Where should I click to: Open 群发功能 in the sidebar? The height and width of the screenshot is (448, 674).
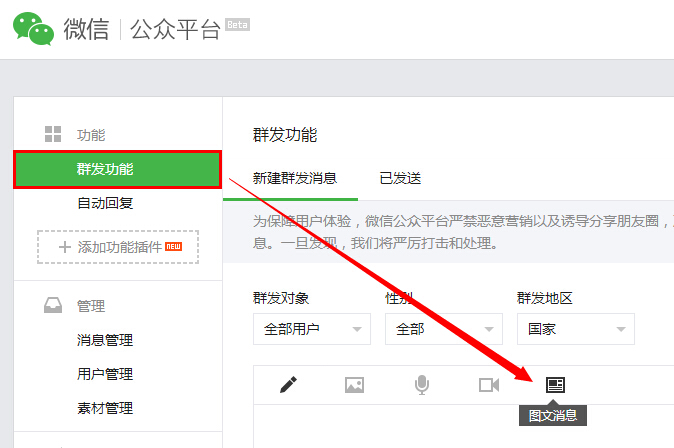117,169
